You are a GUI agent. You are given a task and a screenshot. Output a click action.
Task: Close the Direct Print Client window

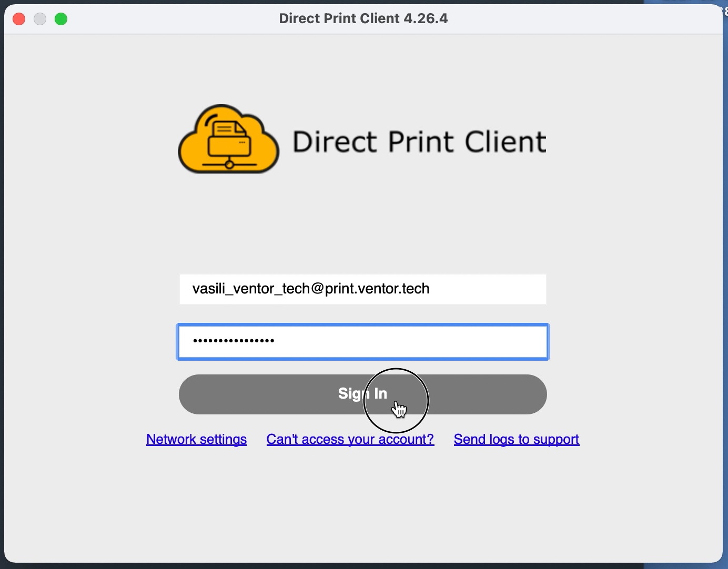point(19,18)
